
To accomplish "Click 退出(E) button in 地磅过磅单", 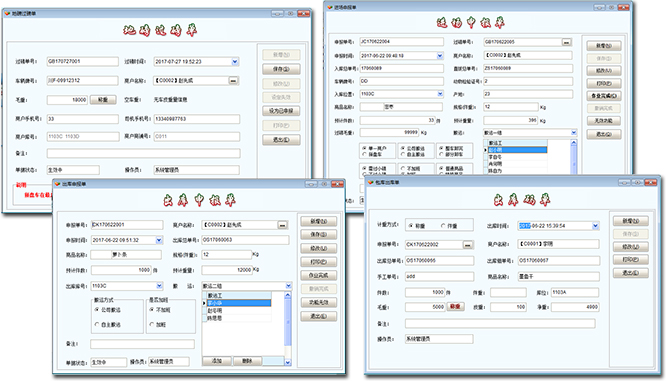I will (x=281, y=140).
